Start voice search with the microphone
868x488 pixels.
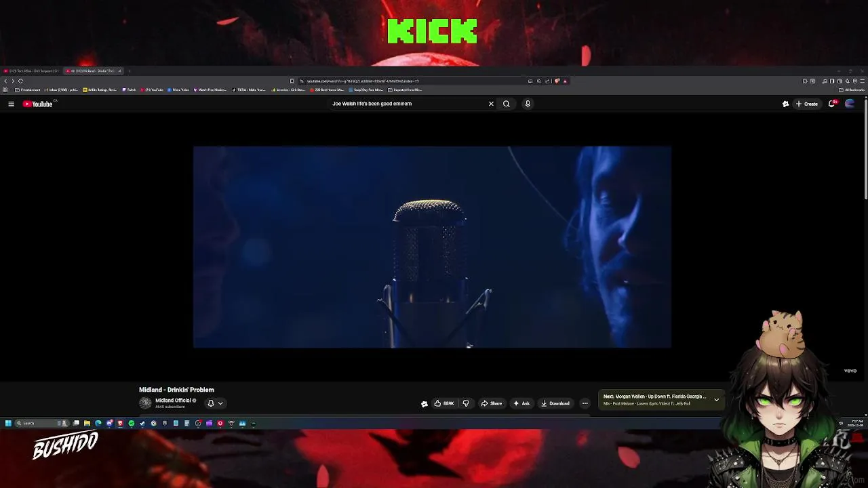tap(528, 104)
